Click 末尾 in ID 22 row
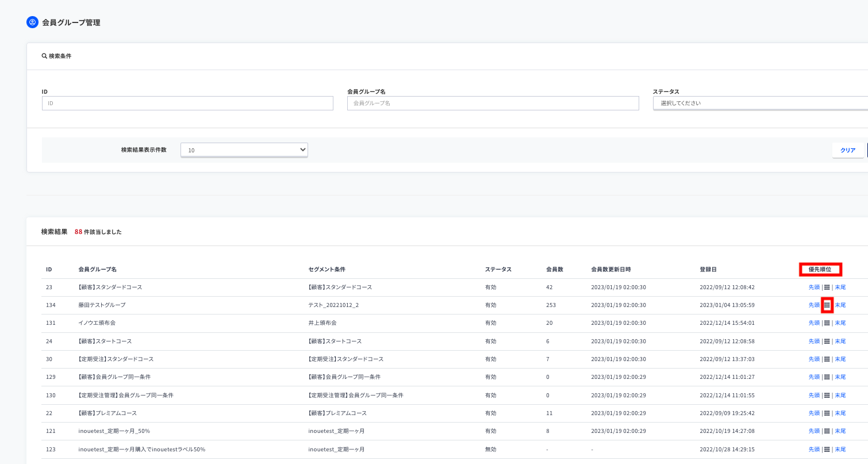868x464 pixels. (840, 413)
